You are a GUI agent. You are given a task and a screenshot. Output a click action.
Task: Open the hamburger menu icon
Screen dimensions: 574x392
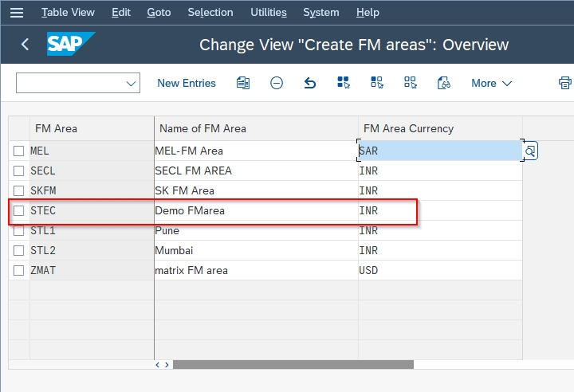[x=17, y=13]
